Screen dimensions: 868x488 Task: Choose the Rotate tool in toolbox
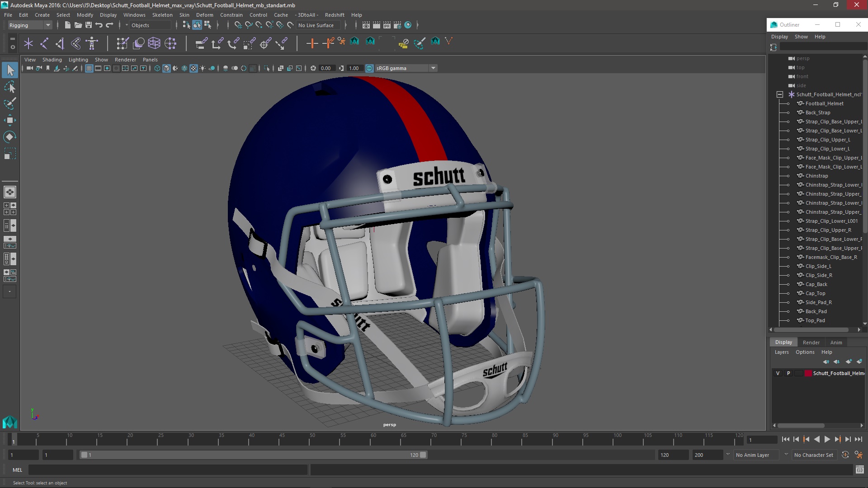click(x=10, y=137)
